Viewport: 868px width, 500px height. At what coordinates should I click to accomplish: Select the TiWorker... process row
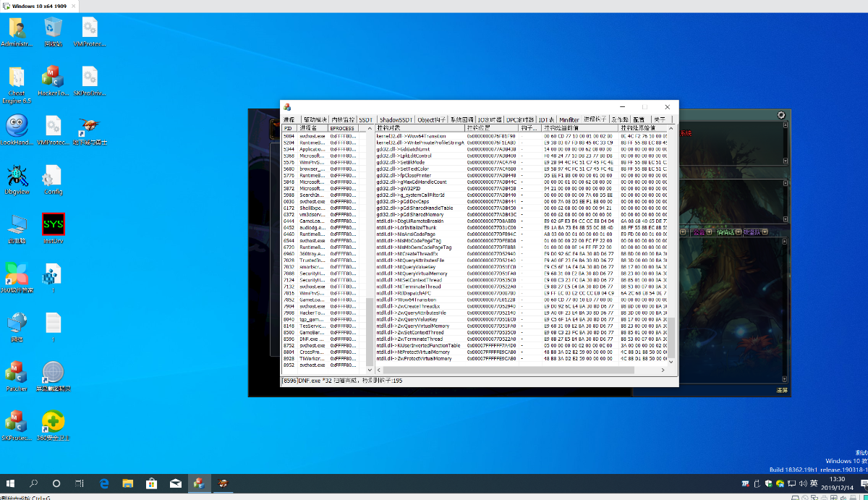[323, 359]
